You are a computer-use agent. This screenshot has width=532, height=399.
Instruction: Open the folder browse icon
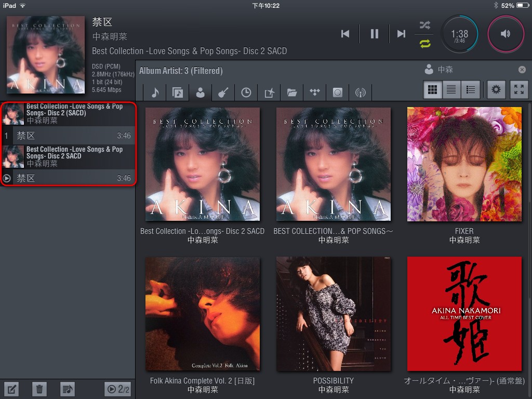coord(292,92)
